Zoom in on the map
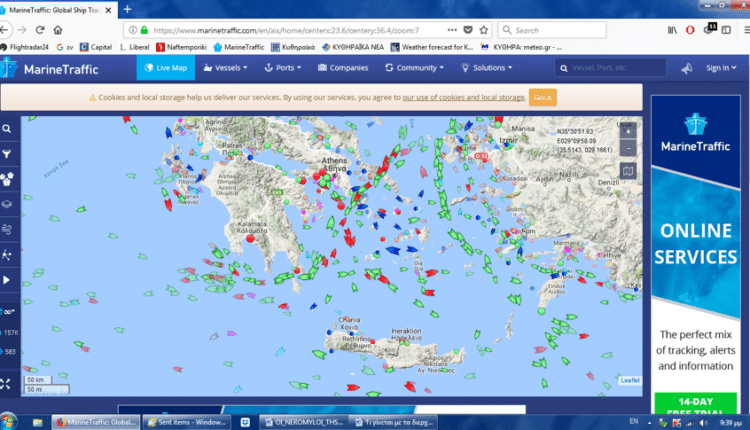The height and width of the screenshot is (430, 750). (x=627, y=131)
